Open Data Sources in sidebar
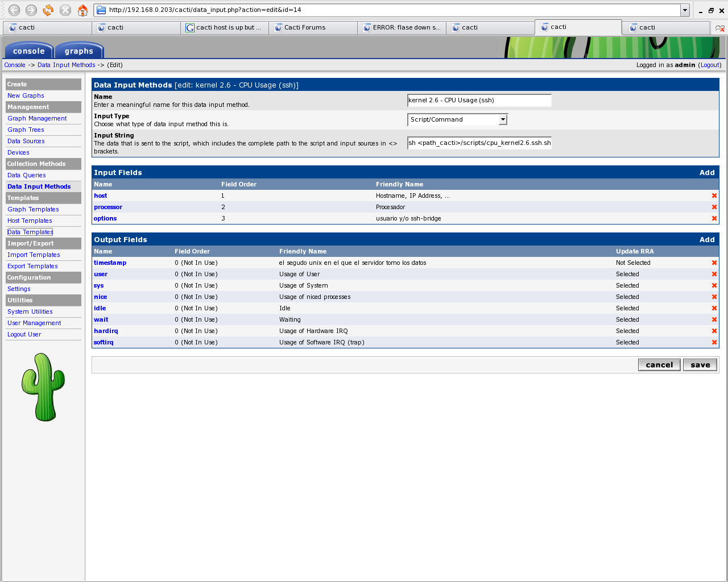728x582 pixels. (x=26, y=141)
